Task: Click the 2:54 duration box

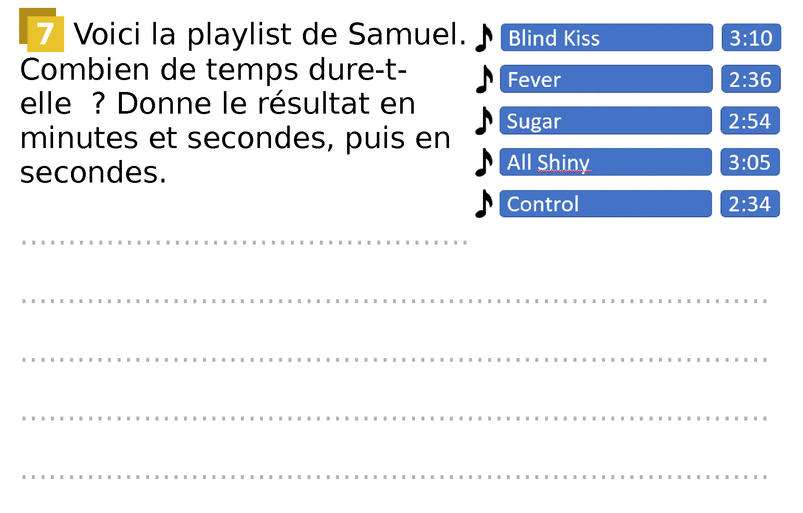Action: tap(750, 121)
